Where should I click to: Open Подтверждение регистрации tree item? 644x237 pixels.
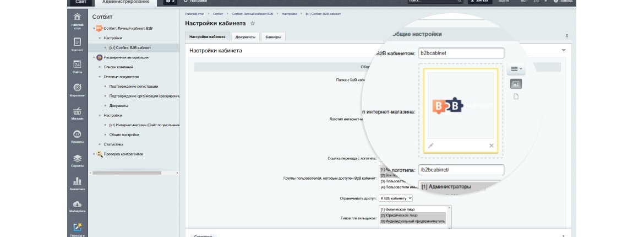tap(134, 87)
